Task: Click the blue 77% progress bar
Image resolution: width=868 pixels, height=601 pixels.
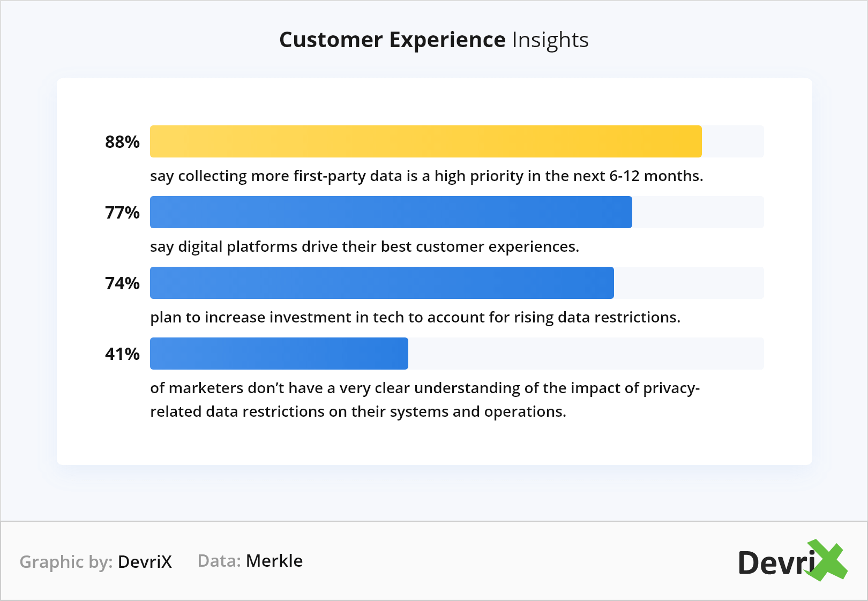Action: (x=391, y=212)
